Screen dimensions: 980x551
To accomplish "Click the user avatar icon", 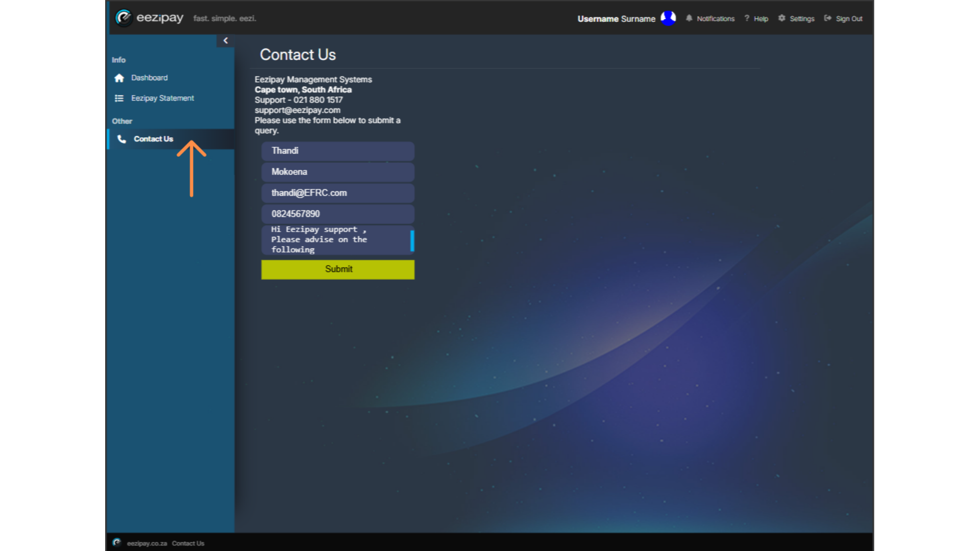I will pos(668,18).
